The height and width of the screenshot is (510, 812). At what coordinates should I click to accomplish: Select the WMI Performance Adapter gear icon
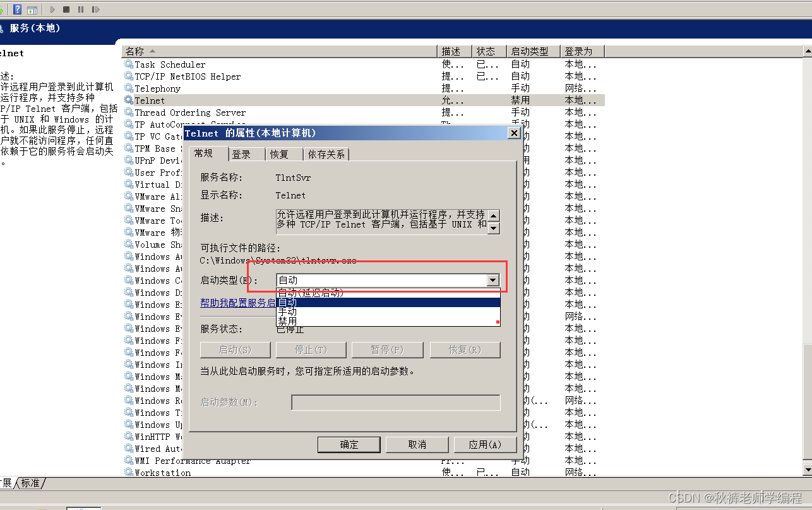(x=129, y=461)
